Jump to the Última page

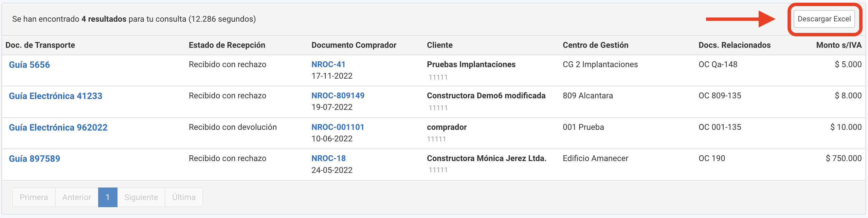184,197
